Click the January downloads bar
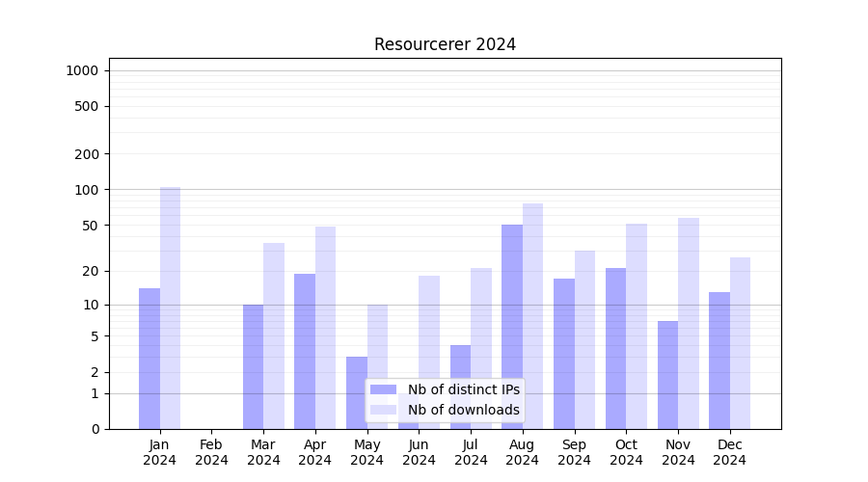 pos(170,308)
